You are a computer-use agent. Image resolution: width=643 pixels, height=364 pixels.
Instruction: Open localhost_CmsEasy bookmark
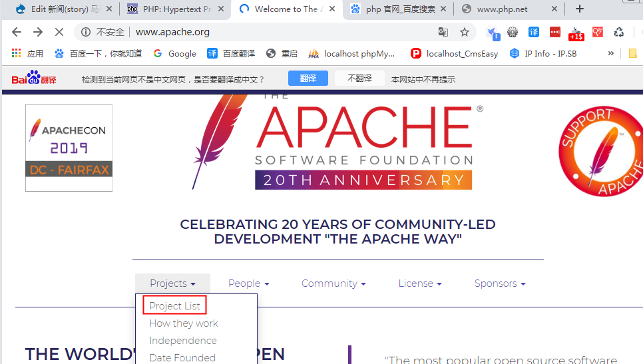click(x=455, y=53)
